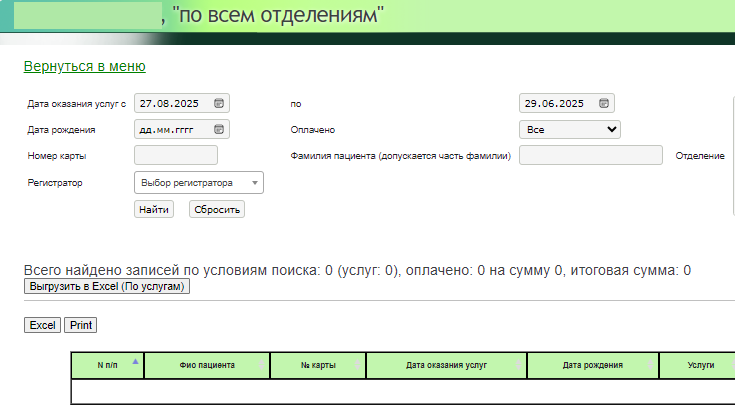Sort table by Дата рождения column header
This screenshot has width=736, height=410.
(x=593, y=366)
